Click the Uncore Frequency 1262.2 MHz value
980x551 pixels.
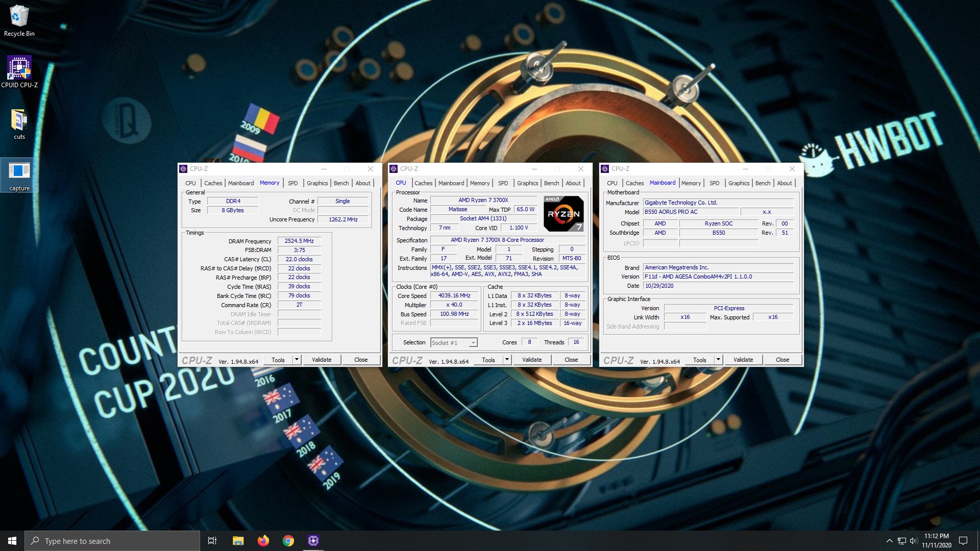coord(343,219)
